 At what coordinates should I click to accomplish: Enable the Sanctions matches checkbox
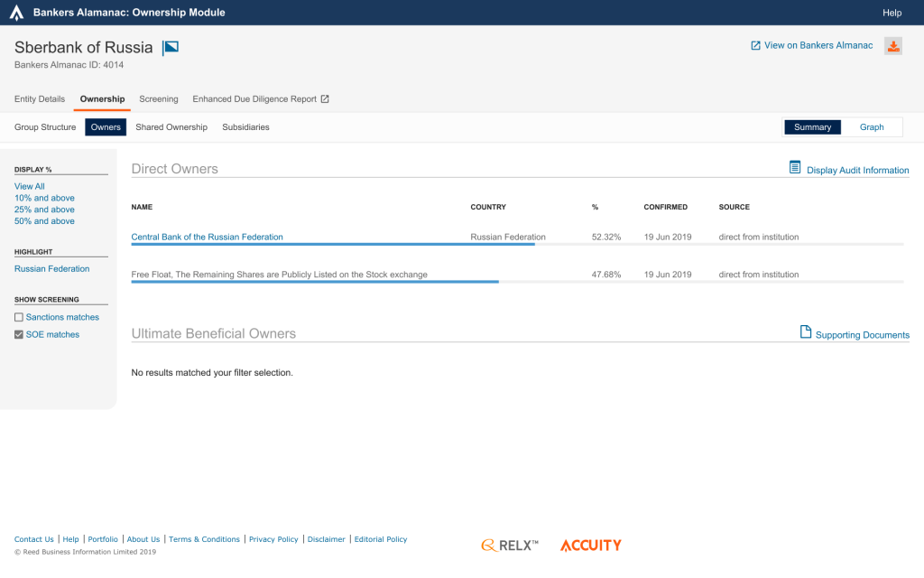coord(19,317)
